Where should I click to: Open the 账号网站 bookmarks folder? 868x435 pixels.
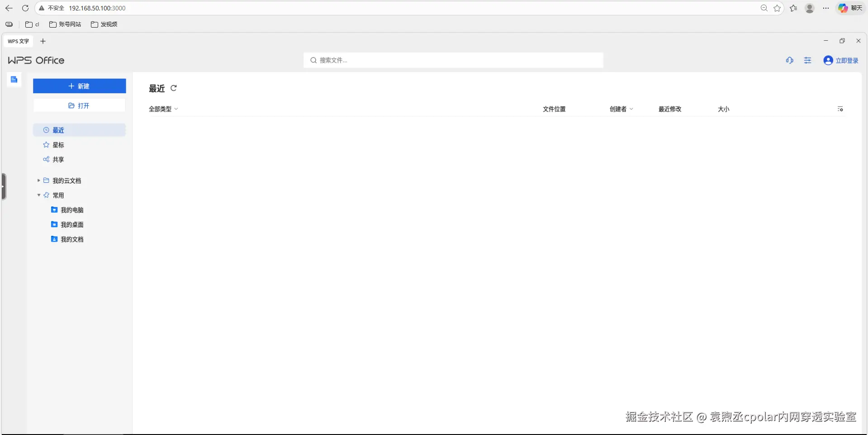click(x=65, y=24)
